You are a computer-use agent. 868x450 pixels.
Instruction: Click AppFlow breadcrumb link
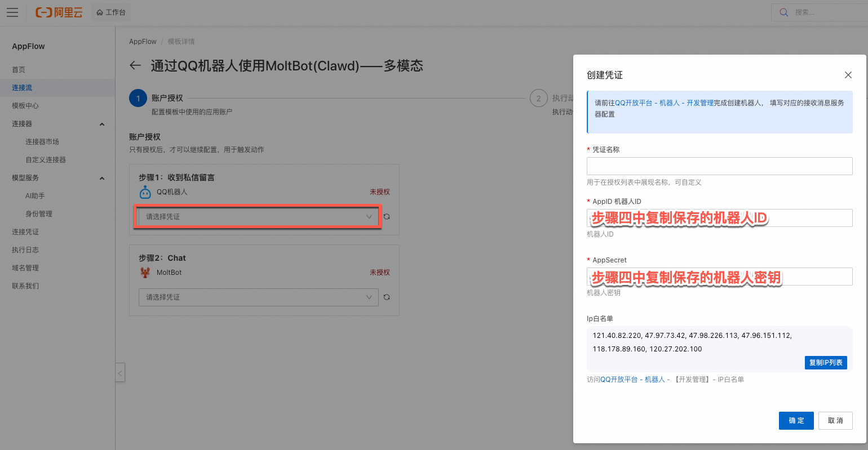pos(143,42)
